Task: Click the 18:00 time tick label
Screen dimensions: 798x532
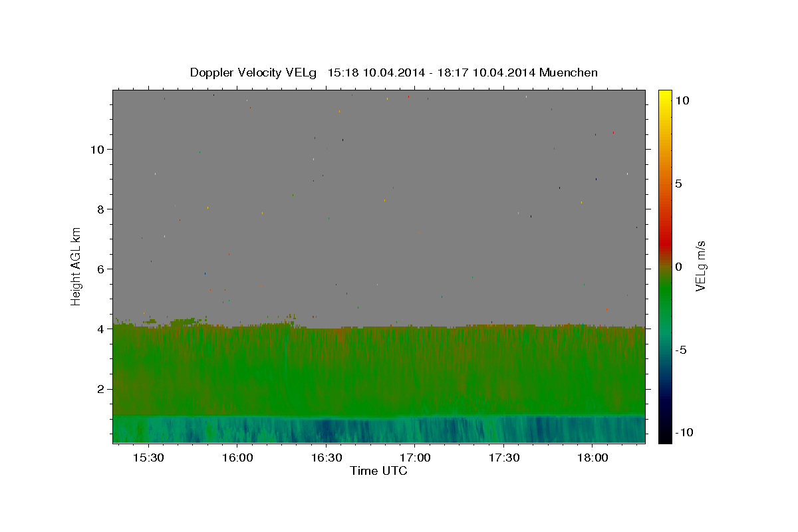Action: pyautogui.click(x=592, y=458)
